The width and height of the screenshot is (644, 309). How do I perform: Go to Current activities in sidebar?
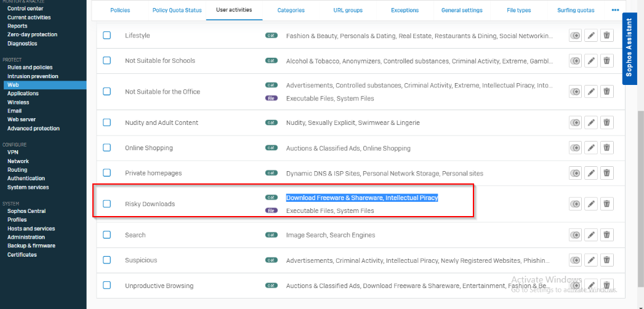29,17
